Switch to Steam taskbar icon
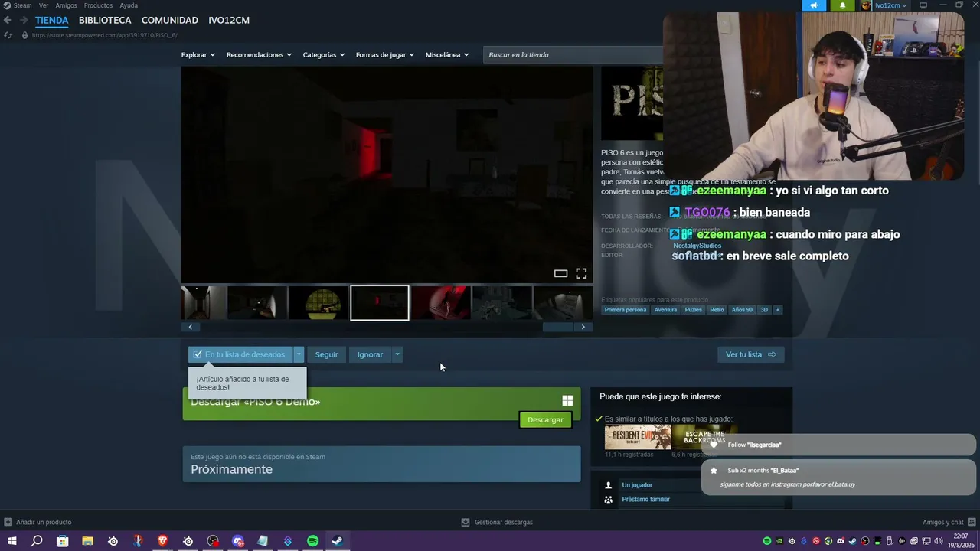The image size is (980, 551). [x=337, y=541]
